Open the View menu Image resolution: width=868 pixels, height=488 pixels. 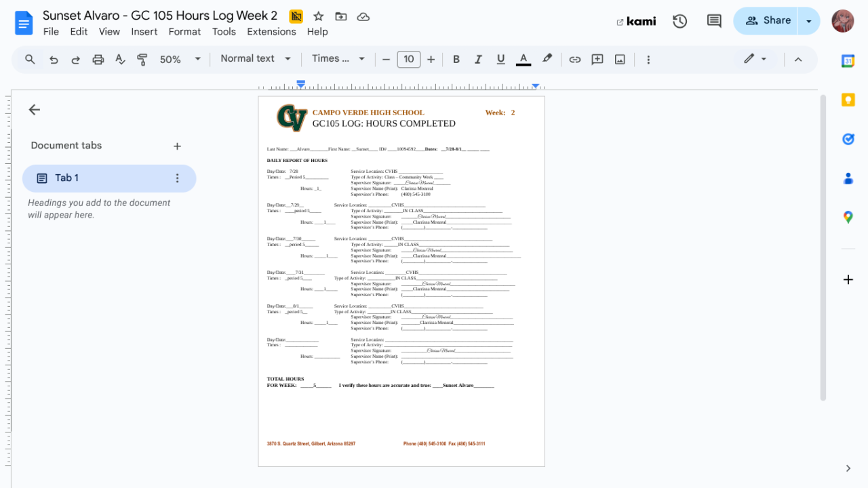[109, 32]
